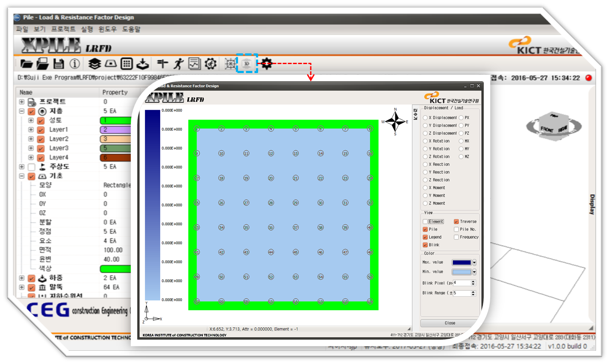This screenshot has width=609, height=364.
Task: Click the 주상도 boring icon in tree
Action: pyautogui.click(x=42, y=167)
